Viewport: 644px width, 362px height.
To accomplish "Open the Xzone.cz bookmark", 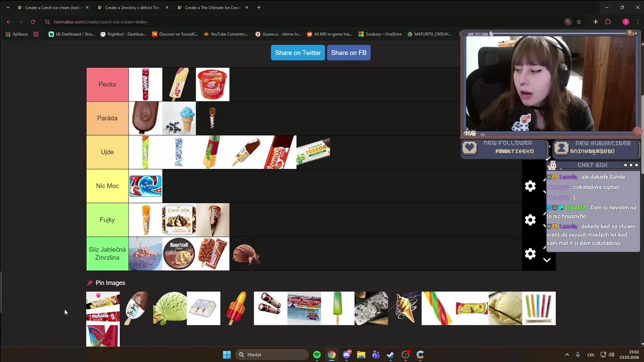I will point(278,34).
